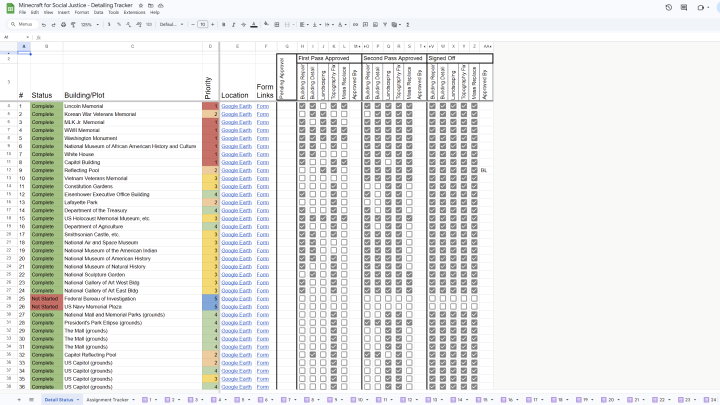Open Form link for Washington Monument

point(263,138)
